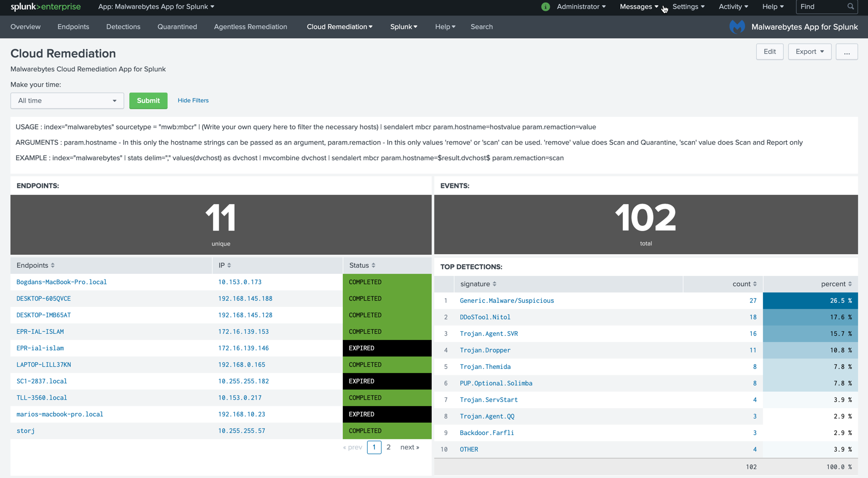Open the Activity dropdown

733,7
